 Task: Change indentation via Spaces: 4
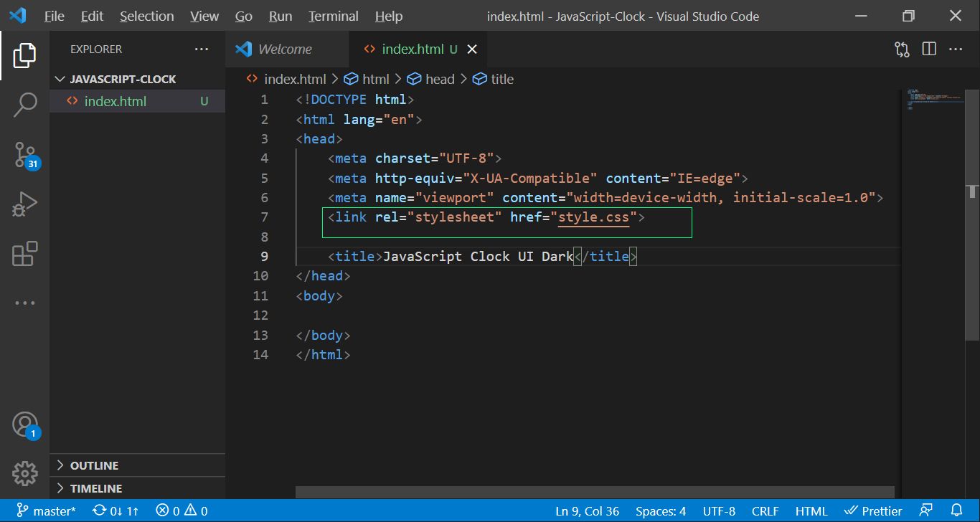(x=661, y=511)
